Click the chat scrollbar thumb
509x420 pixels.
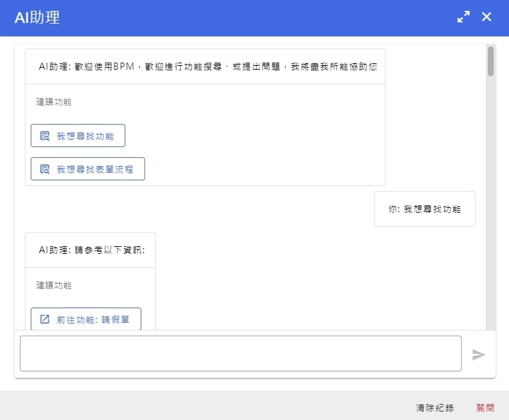(490, 61)
